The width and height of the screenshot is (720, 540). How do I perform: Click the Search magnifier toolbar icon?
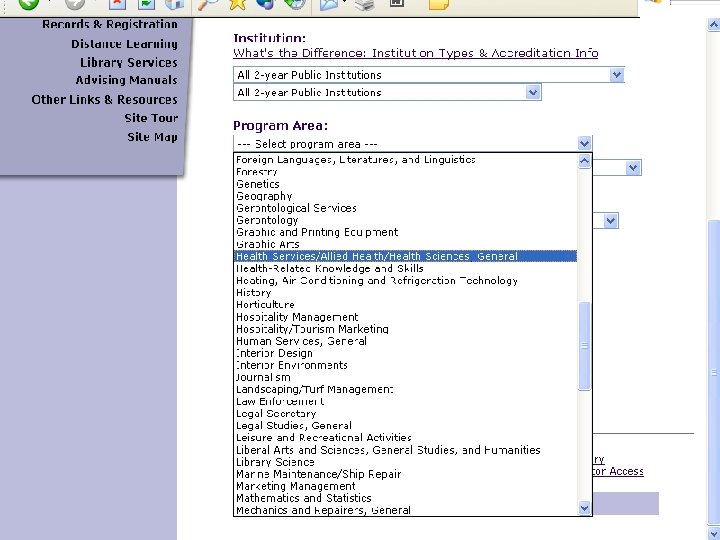pos(208,4)
